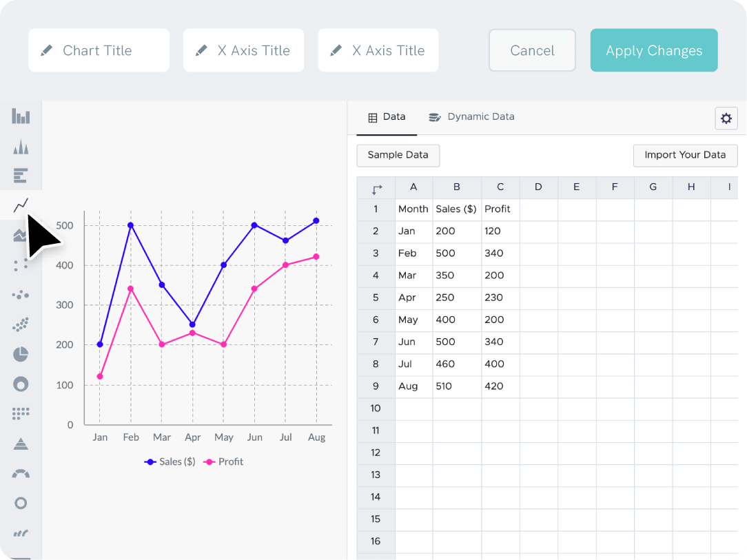Select column B header
The height and width of the screenshot is (560, 747).
pos(457,187)
